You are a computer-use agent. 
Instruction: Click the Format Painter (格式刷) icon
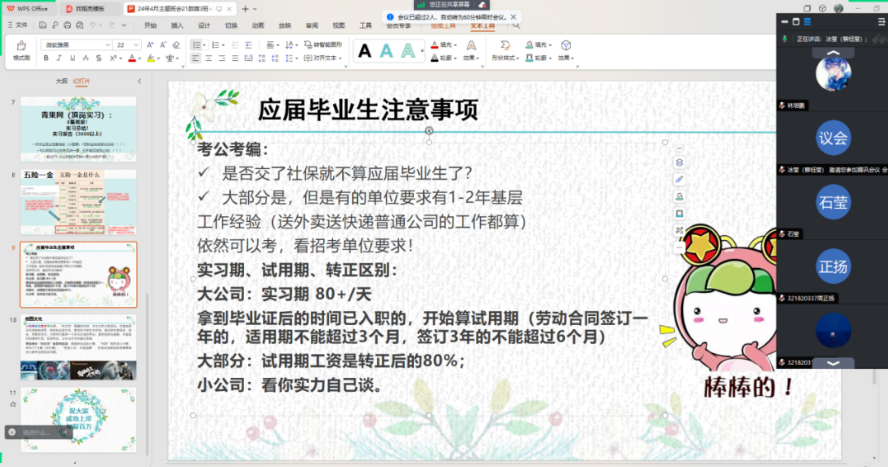click(x=20, y=47)
